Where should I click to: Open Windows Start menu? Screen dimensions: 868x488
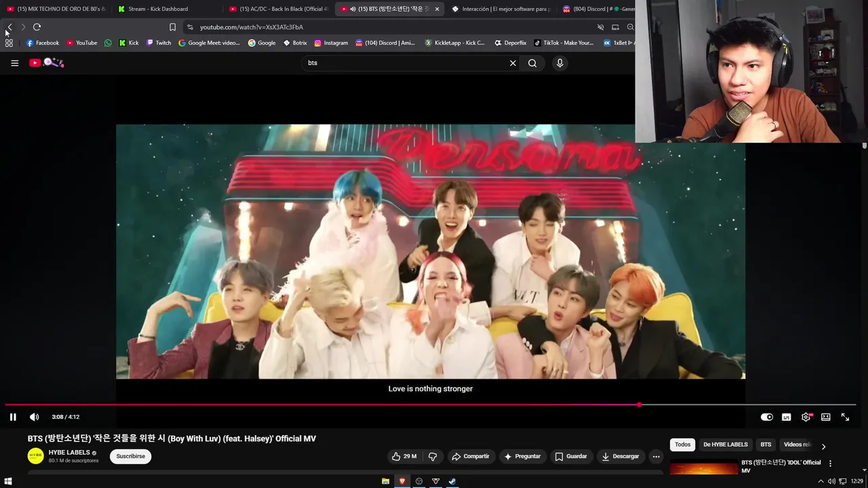[9, 481]
